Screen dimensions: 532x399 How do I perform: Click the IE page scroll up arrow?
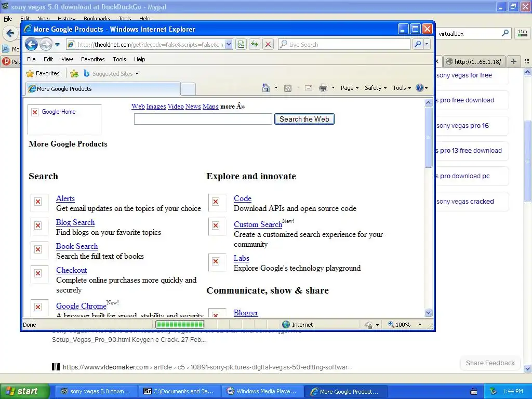428,102
